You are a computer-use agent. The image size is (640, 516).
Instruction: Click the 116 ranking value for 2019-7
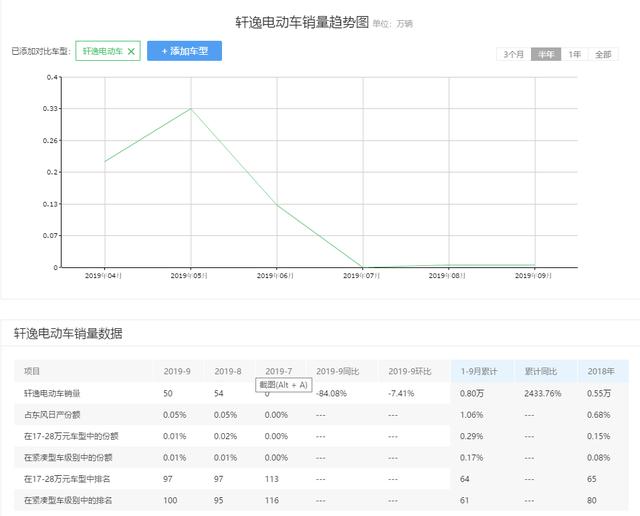[271, 500]
